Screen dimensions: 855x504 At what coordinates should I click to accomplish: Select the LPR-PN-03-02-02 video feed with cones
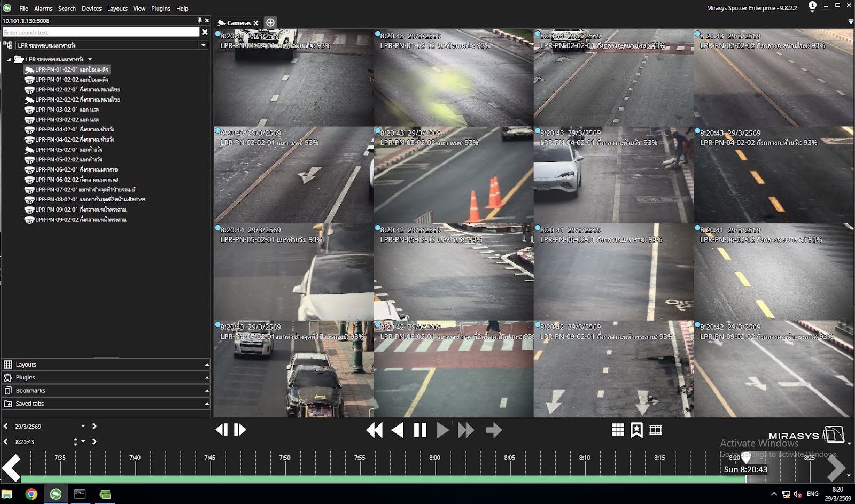coord(454,175)
